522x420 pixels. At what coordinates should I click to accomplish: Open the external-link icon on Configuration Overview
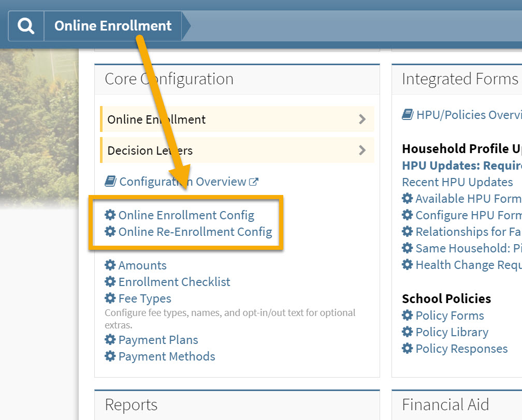(253, 181)
